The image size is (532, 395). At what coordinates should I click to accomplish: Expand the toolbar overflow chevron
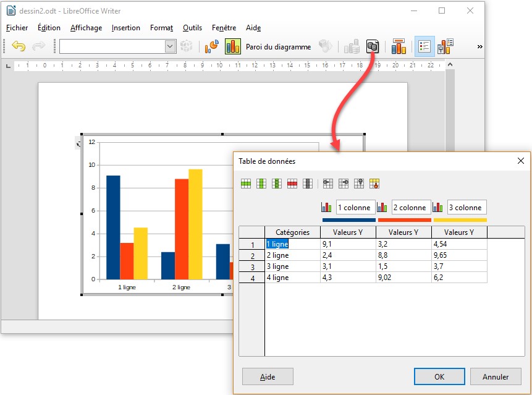tap(479, 46)
